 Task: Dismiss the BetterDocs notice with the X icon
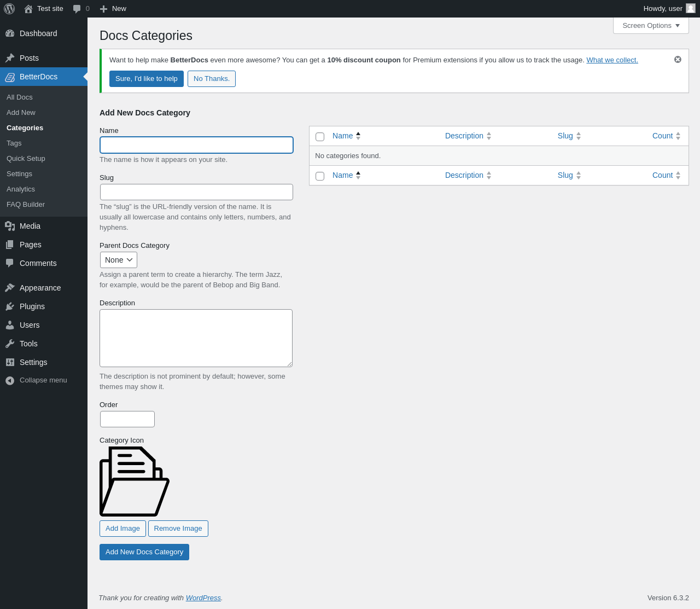click(x=678, y=59)
